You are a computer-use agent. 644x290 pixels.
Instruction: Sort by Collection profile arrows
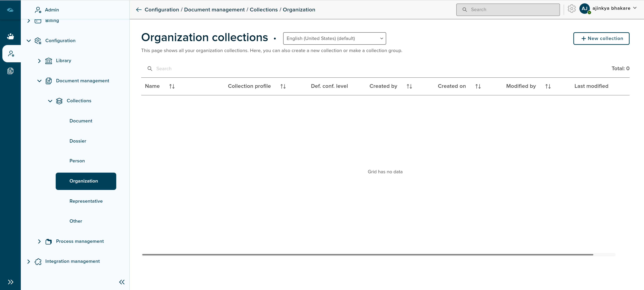tap(283, 86)
